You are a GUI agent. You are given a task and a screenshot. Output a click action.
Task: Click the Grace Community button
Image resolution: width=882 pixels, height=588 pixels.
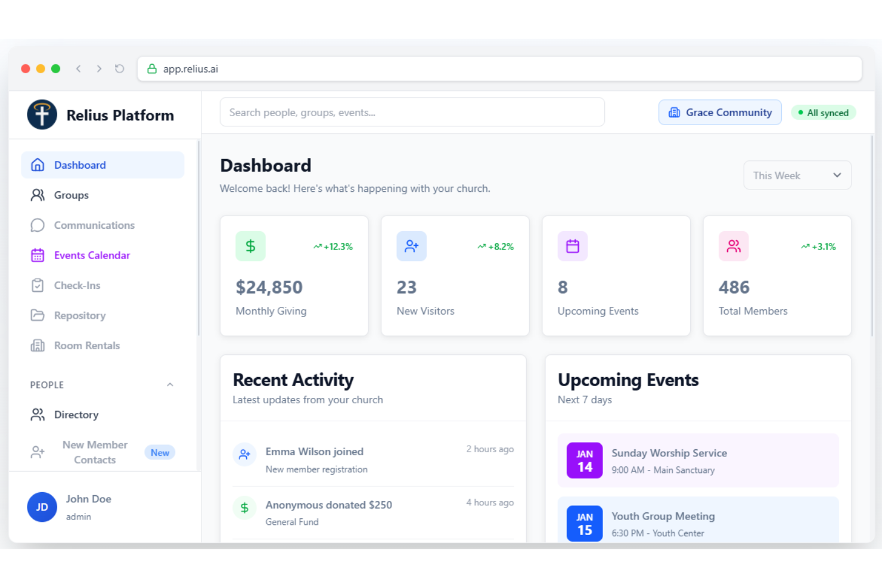coord(720,112)
